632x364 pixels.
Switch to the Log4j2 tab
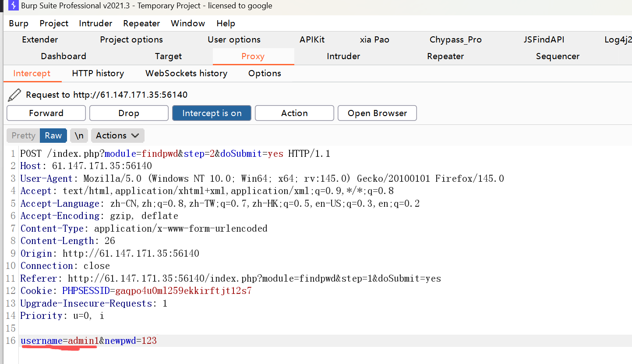(x=618, y=40)
